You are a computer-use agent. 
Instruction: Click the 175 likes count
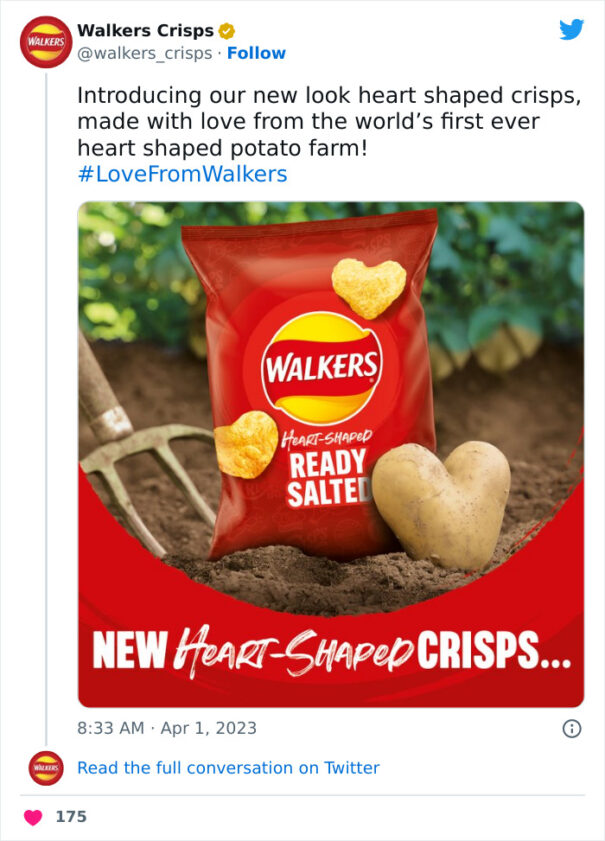(71, 817)
